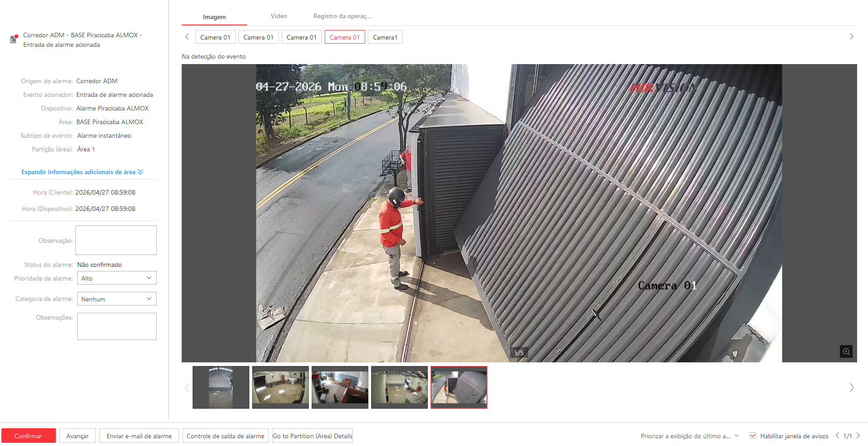The image size is (868, 446).
Task: Open Prioridade de alarme dropdown
Action: [x=117, y=278]
